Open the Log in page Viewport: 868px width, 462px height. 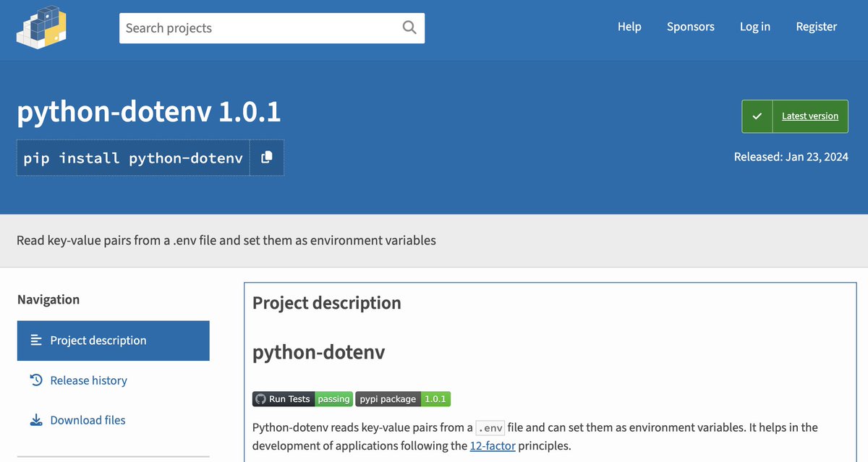pyautogui.click(x=755, y=27)
